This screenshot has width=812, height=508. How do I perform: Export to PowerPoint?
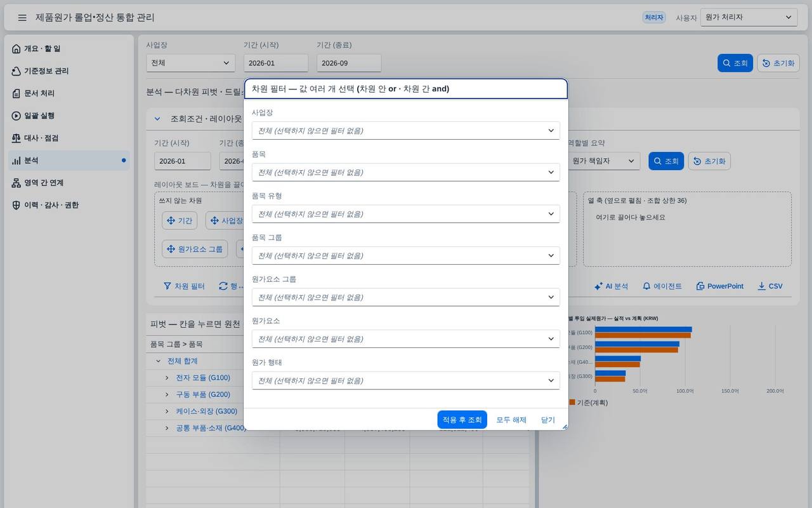pyautogui.click(x=719, y=286)
